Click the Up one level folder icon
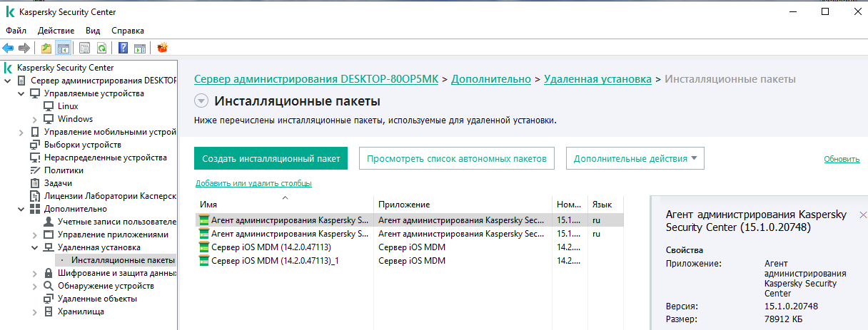 (46, 48)
